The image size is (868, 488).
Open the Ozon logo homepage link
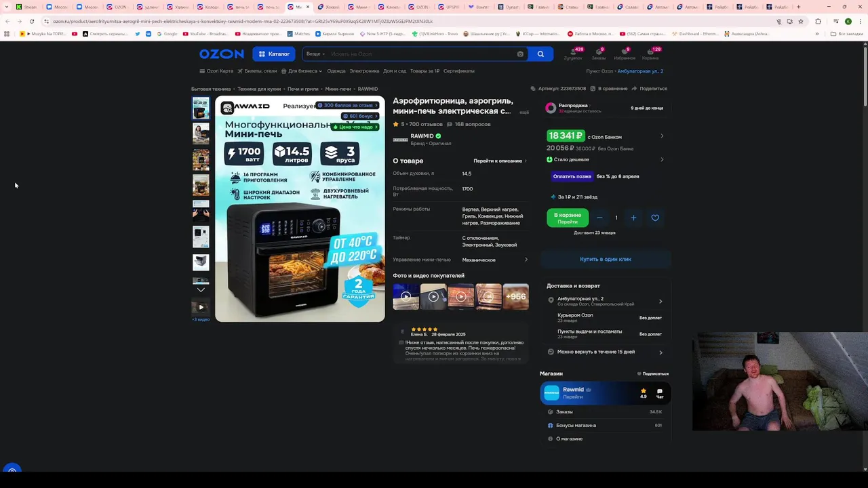click(221, 54)
